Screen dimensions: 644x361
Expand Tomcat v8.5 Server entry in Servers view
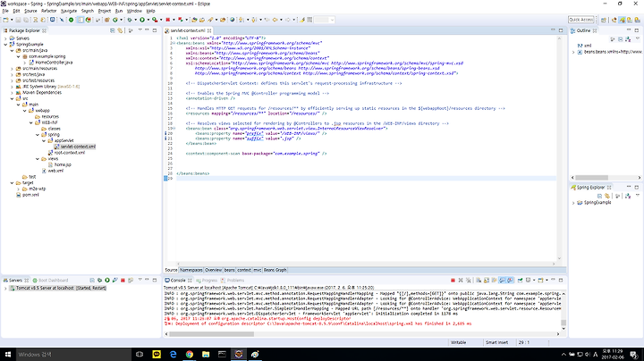pos(5,289)
